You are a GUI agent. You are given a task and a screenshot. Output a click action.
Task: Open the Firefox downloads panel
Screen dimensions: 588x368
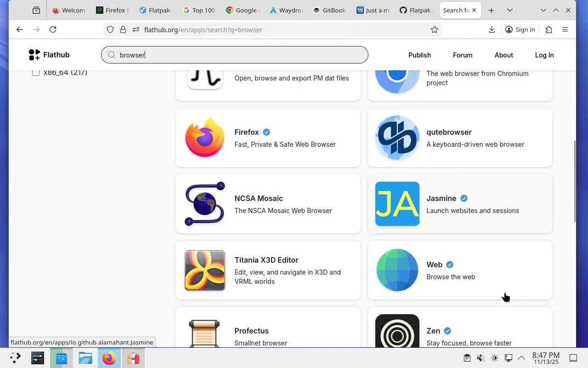pos(492,29)
